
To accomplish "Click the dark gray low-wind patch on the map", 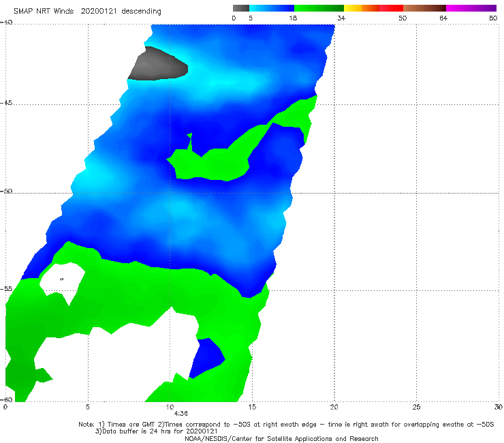I will coord(158,64).
